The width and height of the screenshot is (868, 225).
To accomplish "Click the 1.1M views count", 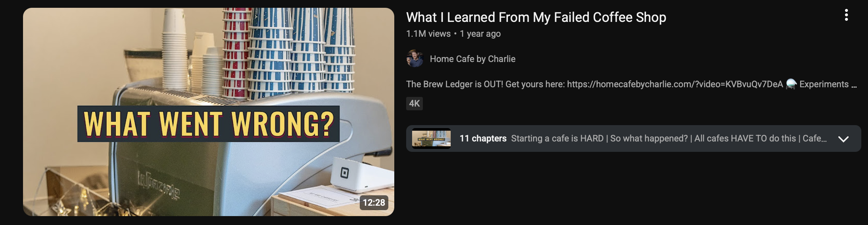I will pos(428,34).
